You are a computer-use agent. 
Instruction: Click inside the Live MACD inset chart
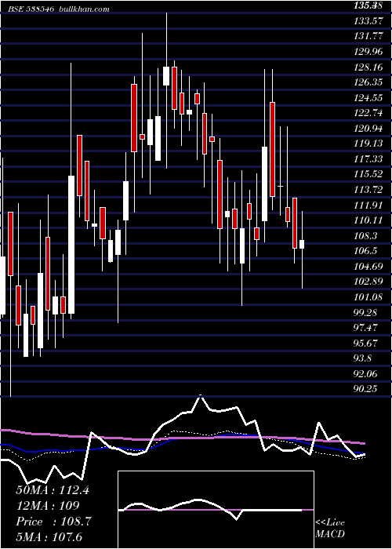coord(216,510)
